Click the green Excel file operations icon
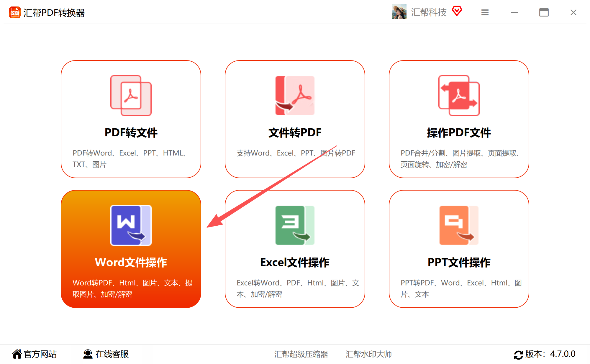The image size is (590, 364). 295,225
